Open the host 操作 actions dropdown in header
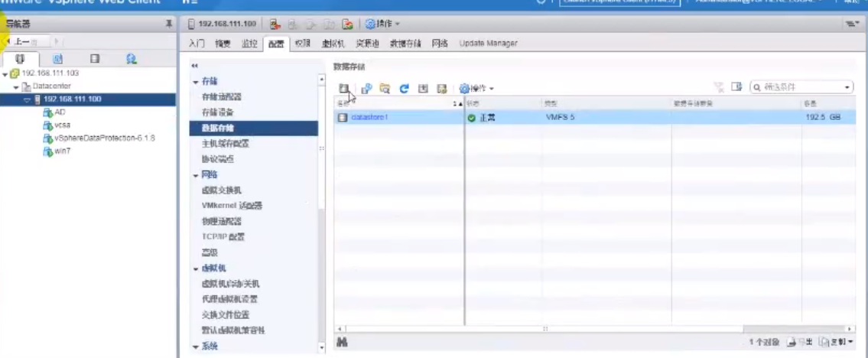This screenshot has width=868, height=358. (x=382, y=24)
